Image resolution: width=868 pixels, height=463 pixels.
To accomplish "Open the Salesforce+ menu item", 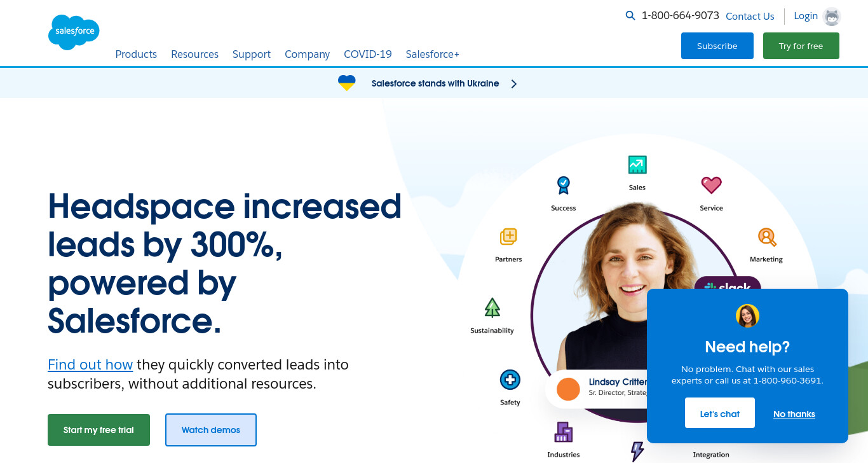I will point(433,54).
